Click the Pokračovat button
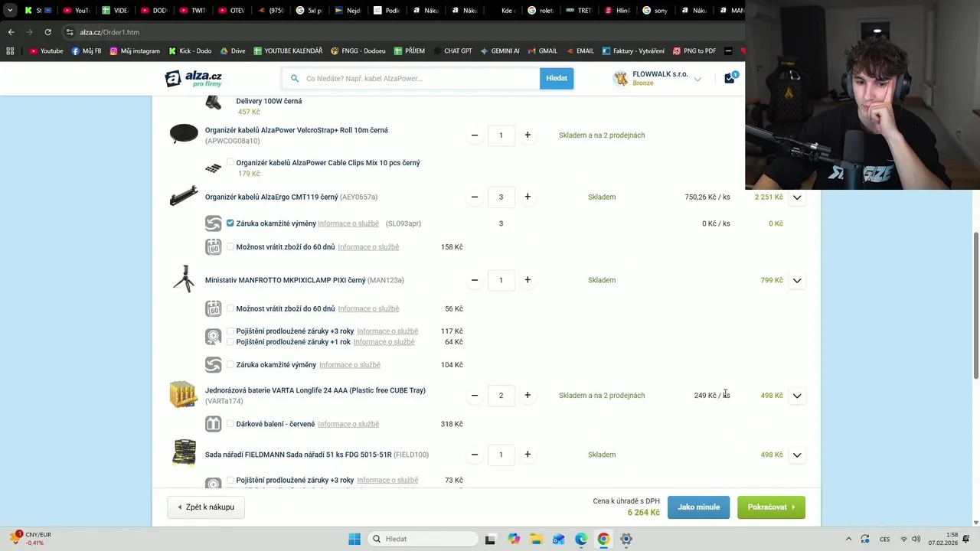The width and height of the screenshot is (980, 551). coord(771,507)
